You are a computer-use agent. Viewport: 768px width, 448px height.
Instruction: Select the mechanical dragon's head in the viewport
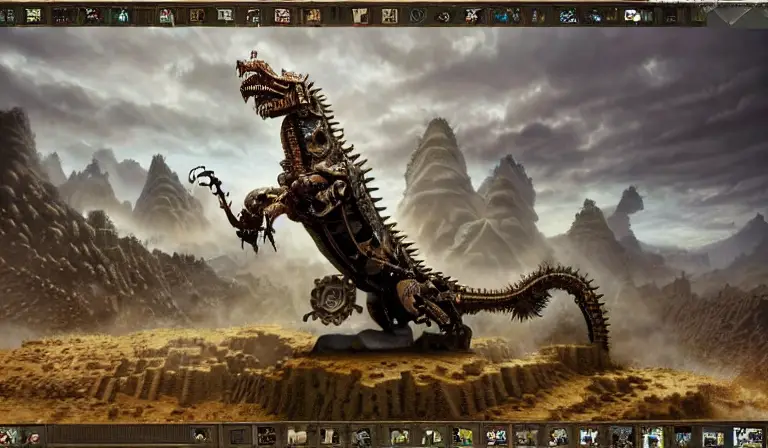pos(270,82)
